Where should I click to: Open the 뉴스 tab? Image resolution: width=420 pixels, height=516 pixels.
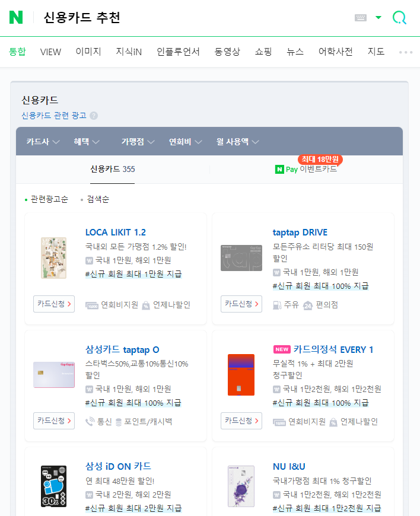pyautogui.click(x=295, y=52)
